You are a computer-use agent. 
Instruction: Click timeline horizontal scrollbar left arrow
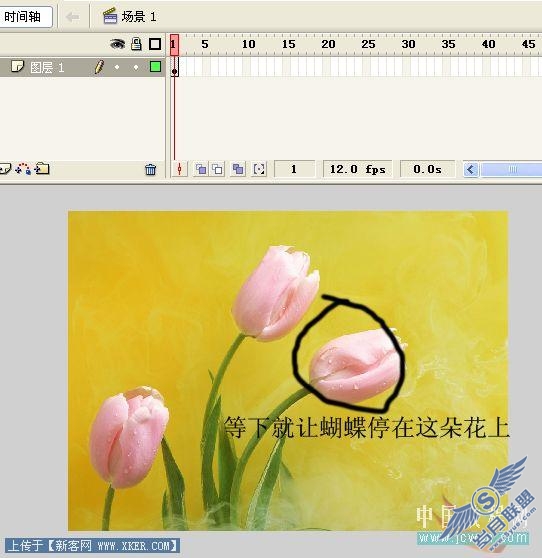[470, 169]
